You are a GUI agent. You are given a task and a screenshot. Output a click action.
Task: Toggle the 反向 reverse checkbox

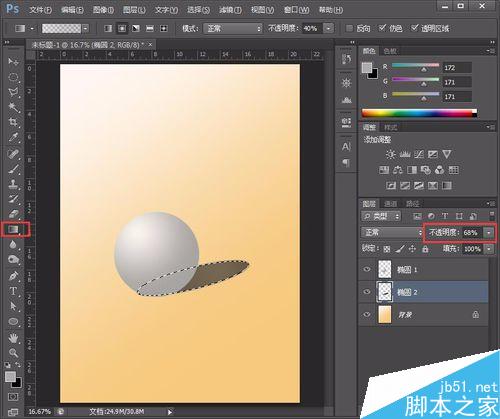click(x=349, y=28)
